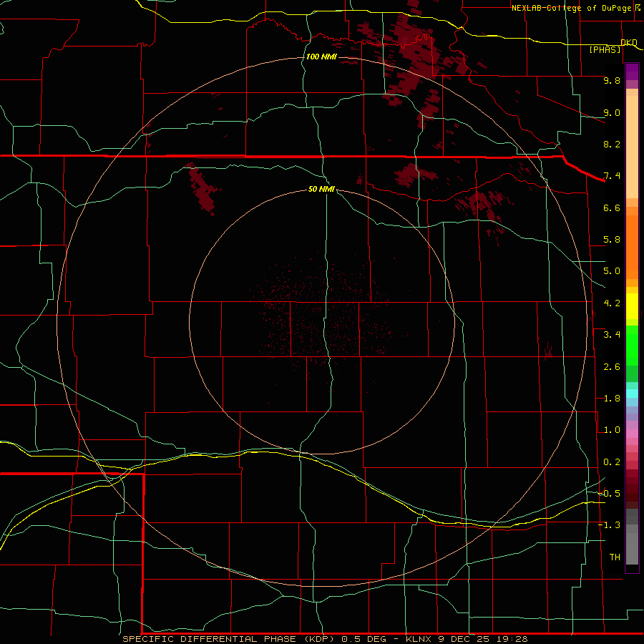Click the 2.6 scale value

click(612, 367)
